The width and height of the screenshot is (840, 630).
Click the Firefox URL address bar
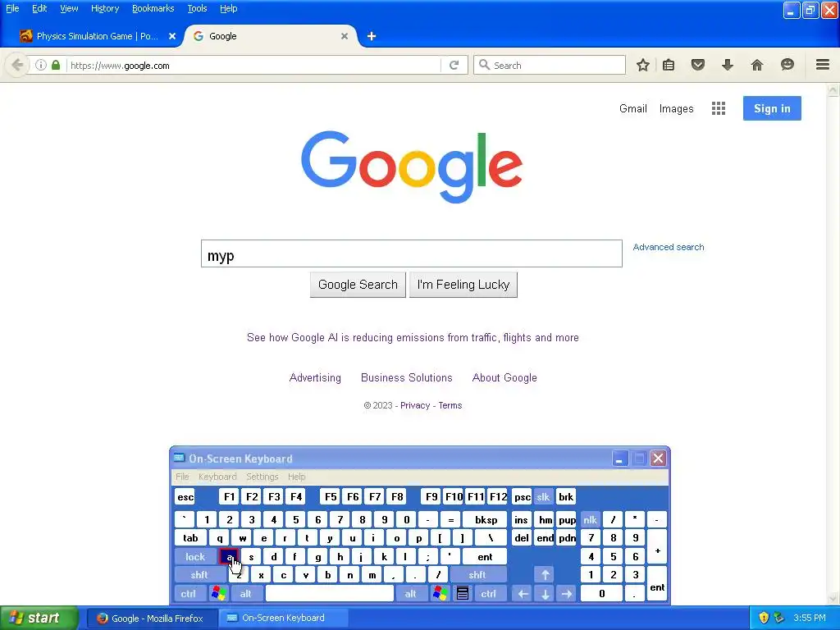pos(253,66)
